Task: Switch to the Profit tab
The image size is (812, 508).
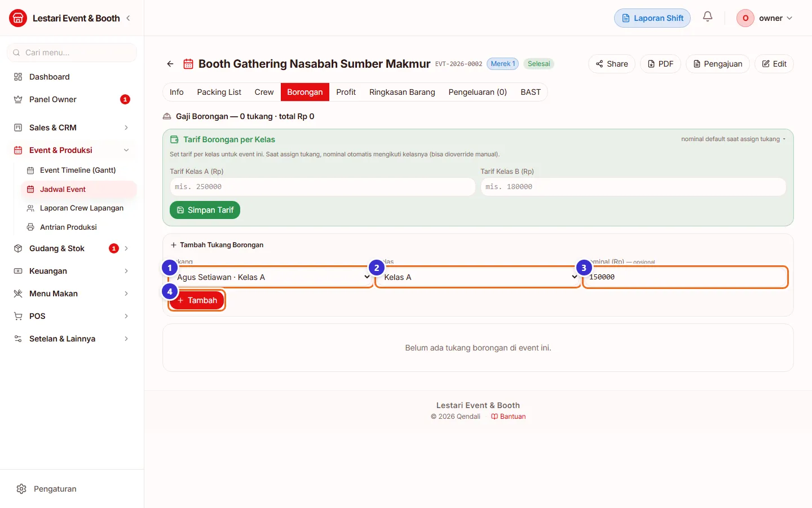Action: point(346,92)
